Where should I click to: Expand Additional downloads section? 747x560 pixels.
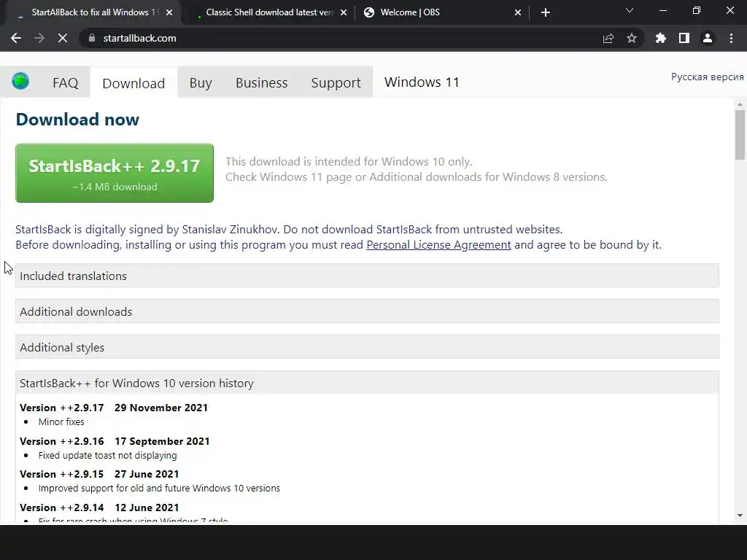[367, 311]
